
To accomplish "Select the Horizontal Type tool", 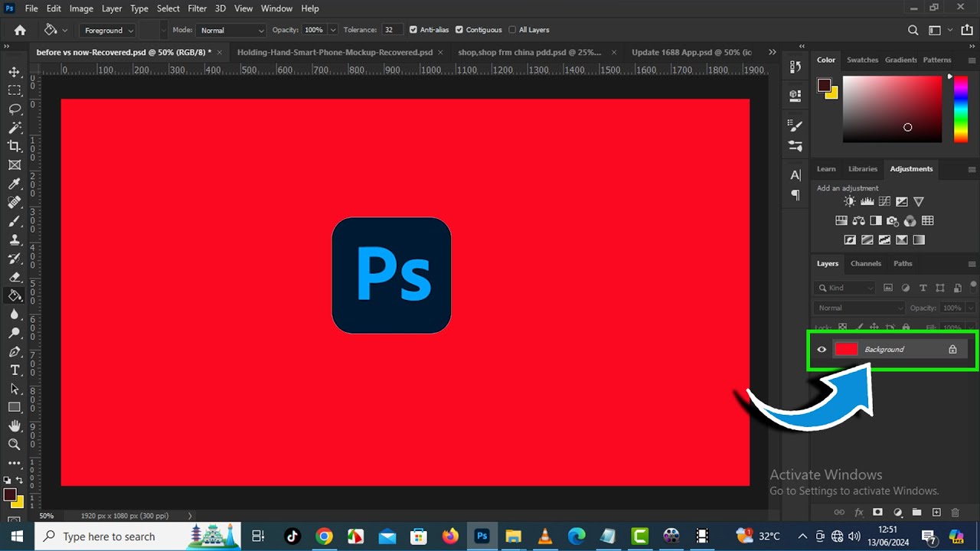I will tap(14, 370).
